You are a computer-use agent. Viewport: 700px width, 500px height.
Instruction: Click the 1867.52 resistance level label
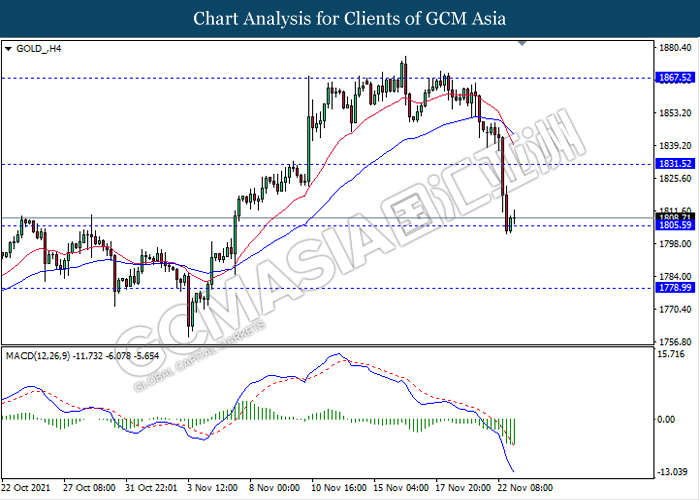pos(675,78)
